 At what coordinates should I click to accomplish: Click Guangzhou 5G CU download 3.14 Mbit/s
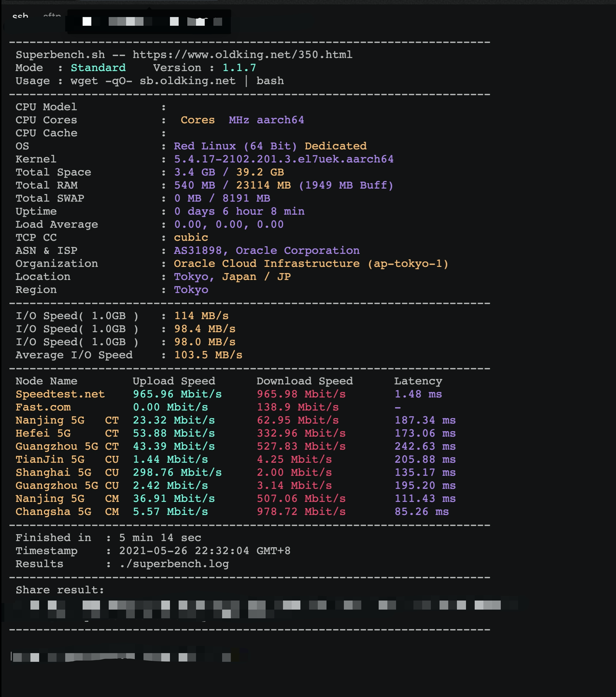(x=294, y=486)
